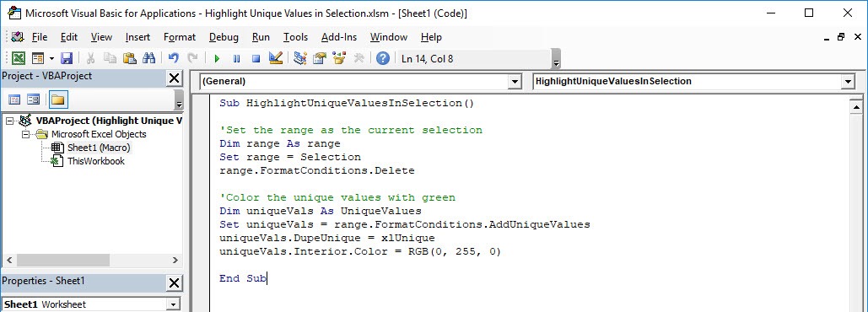Open the File menu
This screenshot has height=312, width=868.
[x=40, y=37]
